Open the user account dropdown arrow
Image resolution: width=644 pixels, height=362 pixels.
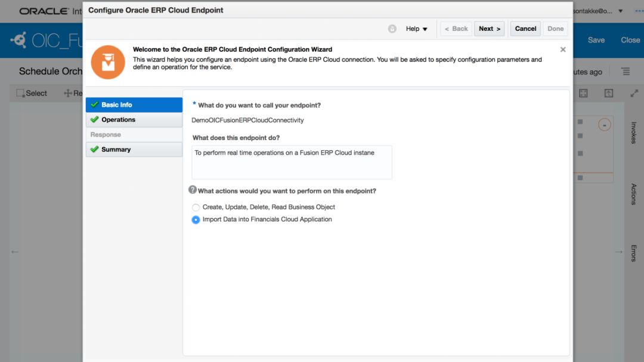pos(621,11)
